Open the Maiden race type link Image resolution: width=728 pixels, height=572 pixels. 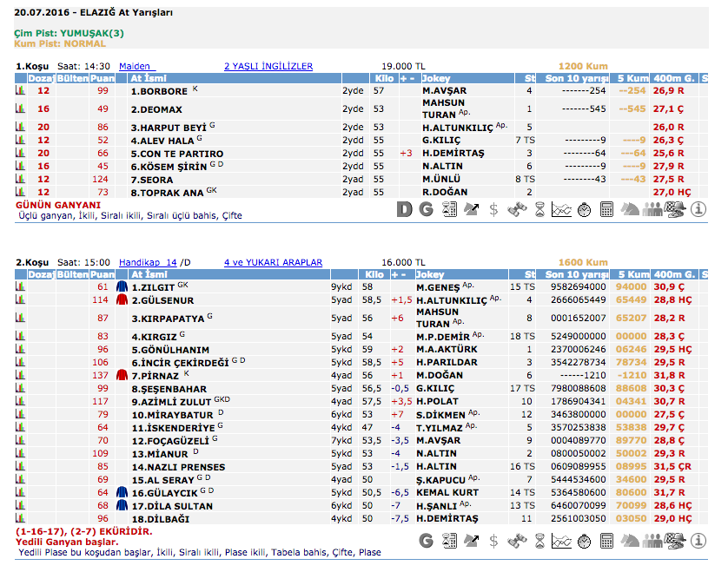[x=136, y=66]
